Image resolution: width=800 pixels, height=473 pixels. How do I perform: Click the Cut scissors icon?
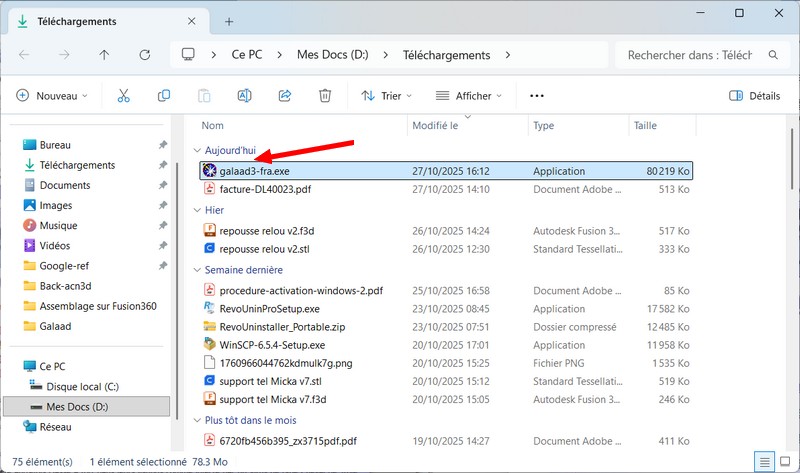coord(124,96)
